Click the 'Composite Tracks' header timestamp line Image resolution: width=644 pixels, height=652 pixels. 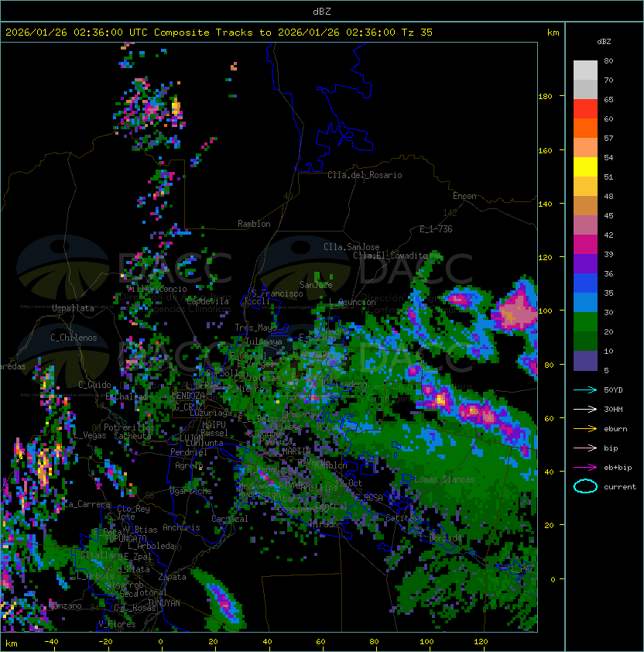(x=219, y=33)
